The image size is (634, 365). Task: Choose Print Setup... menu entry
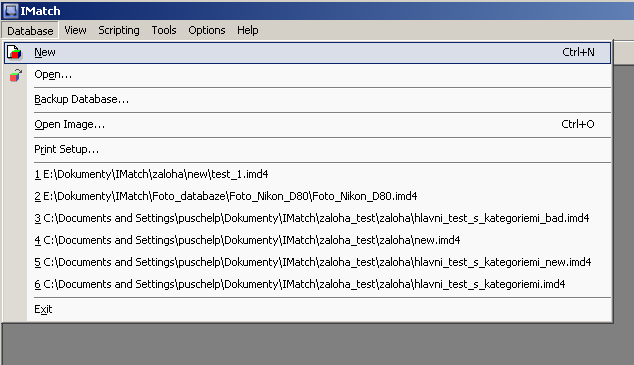pos(307,150)
